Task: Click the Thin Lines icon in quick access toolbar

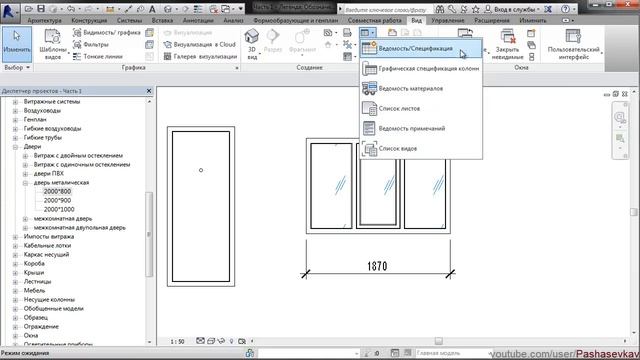Action: click(198, 9)
